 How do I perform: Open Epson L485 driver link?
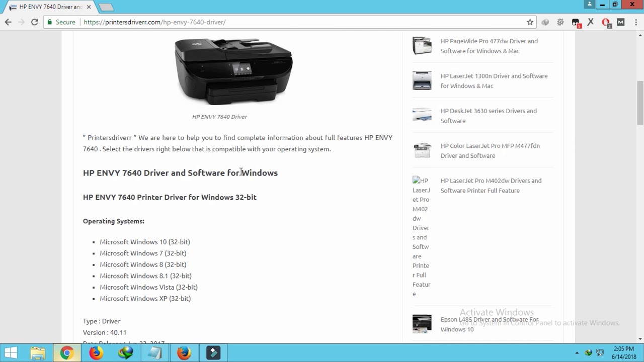coord(490,324)
